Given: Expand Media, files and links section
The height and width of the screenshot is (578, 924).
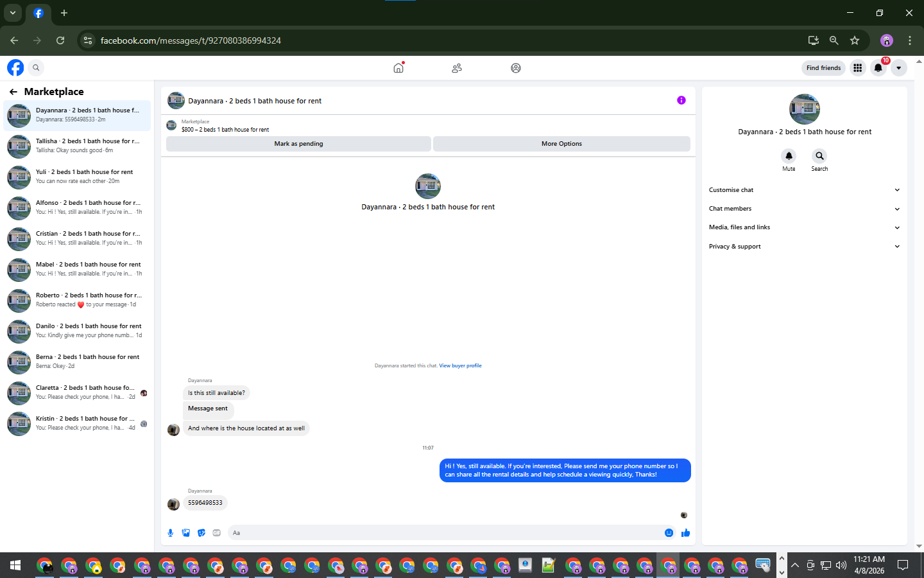Looking at the screenshot, I should (x=804, y=227).
